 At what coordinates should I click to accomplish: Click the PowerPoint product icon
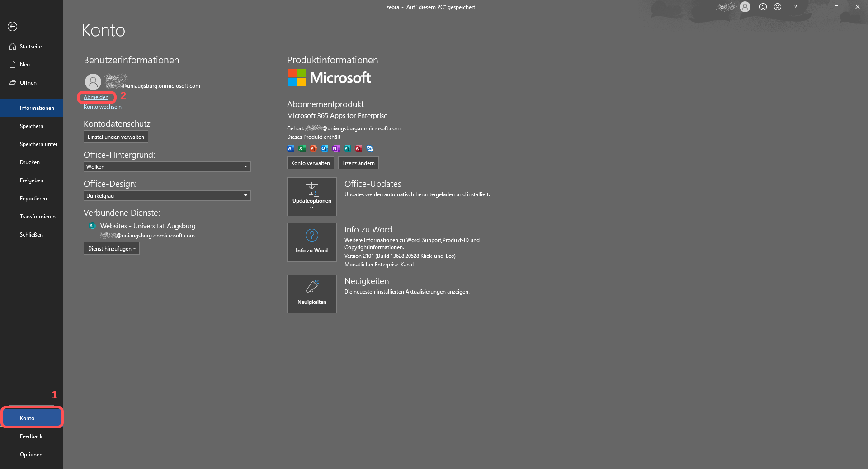tap(313, 148)
